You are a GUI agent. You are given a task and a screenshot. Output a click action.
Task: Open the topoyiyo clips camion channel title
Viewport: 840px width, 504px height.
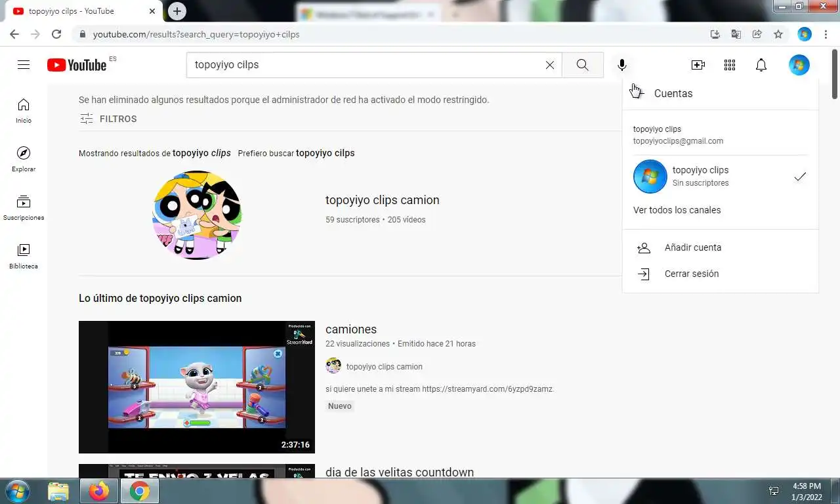pyautogui.click(x=382, y=200)
